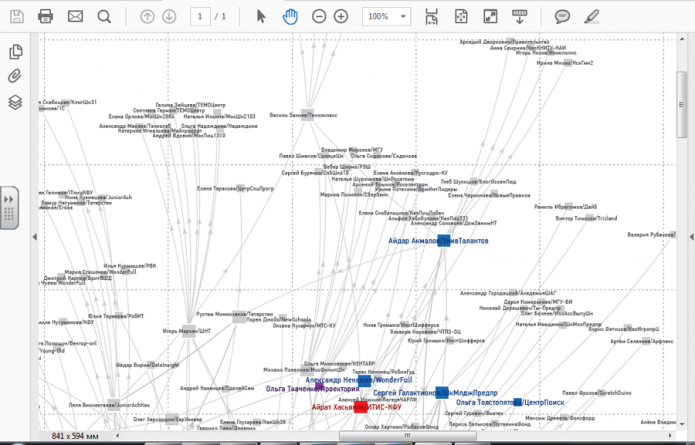The width and height of the screenshot is (695, 445).
Task: Go to next page arrow
Action: click(x=169, y=16)
